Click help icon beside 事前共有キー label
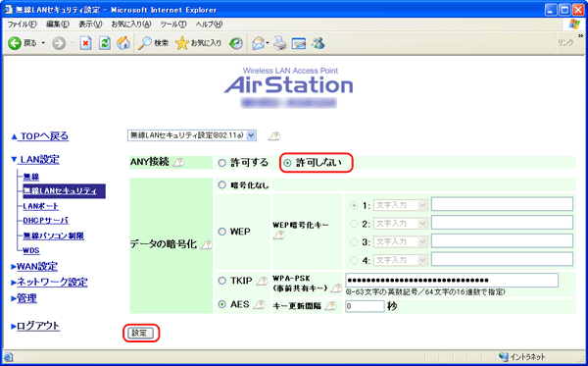This screenshot has width=588, height=366. (x=336, y=288)
